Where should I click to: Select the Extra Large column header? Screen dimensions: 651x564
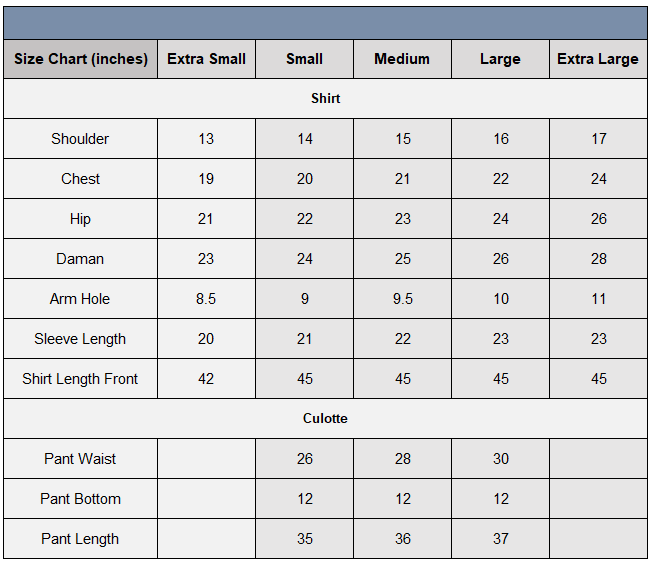click(598, 59)
